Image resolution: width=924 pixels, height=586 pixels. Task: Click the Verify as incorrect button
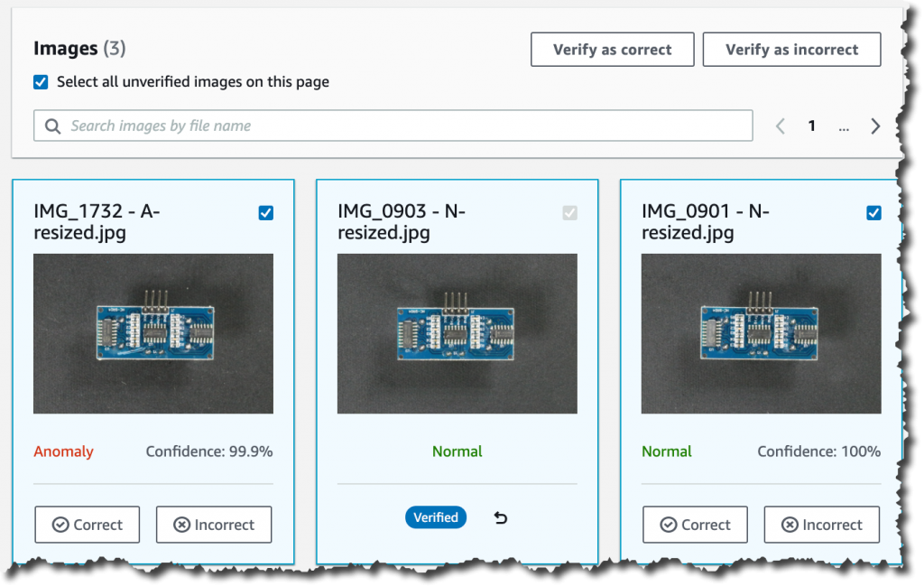(791, 49)
